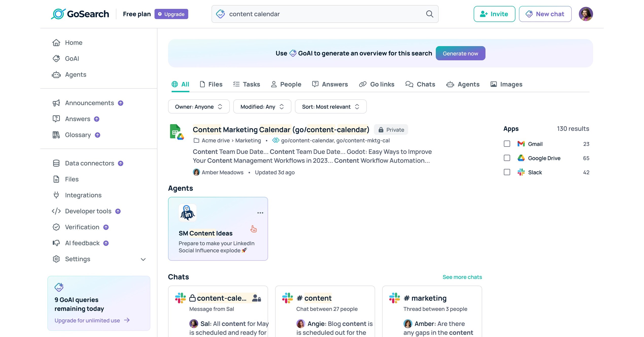Click the Google Sheets file icon

point(176,132)
